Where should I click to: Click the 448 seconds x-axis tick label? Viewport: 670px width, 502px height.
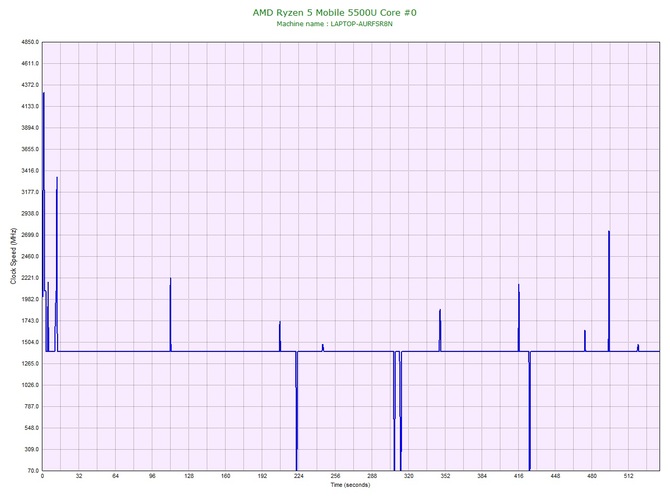(x=555, y=476)
